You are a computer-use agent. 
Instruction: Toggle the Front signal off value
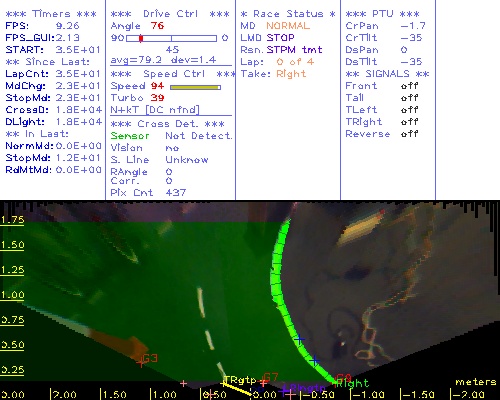[409, 86]
